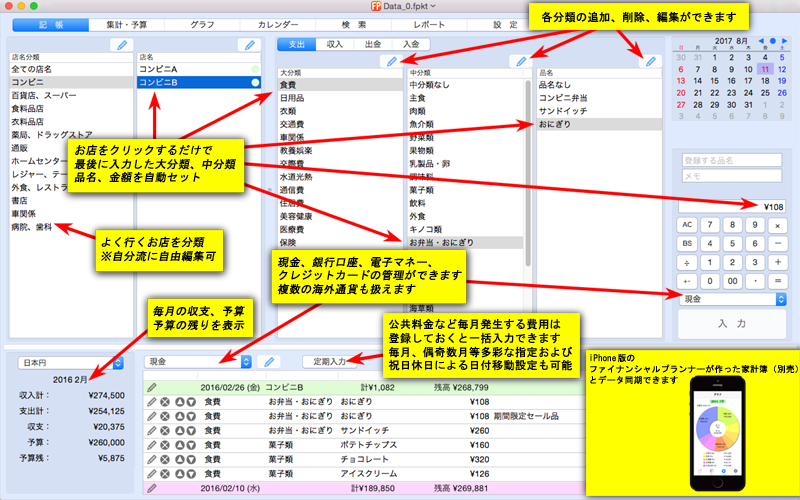Image resolution: width=800 pixels, height=500 pixels.
Task: Move the サンドイッチ row down
Action: tap(191, 431)
